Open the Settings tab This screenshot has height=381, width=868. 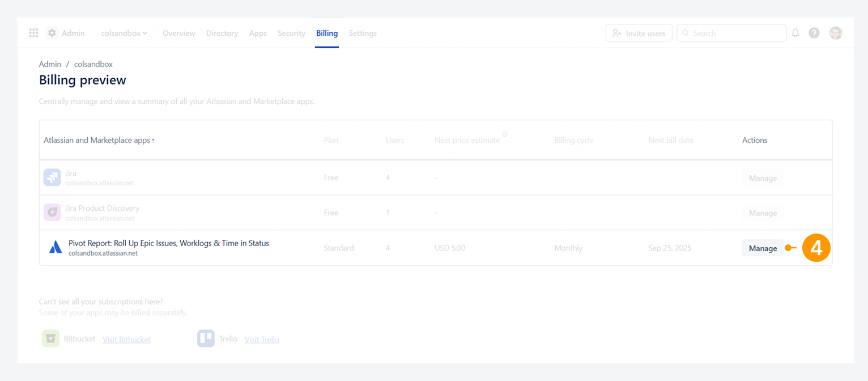[x=363, y=33]
